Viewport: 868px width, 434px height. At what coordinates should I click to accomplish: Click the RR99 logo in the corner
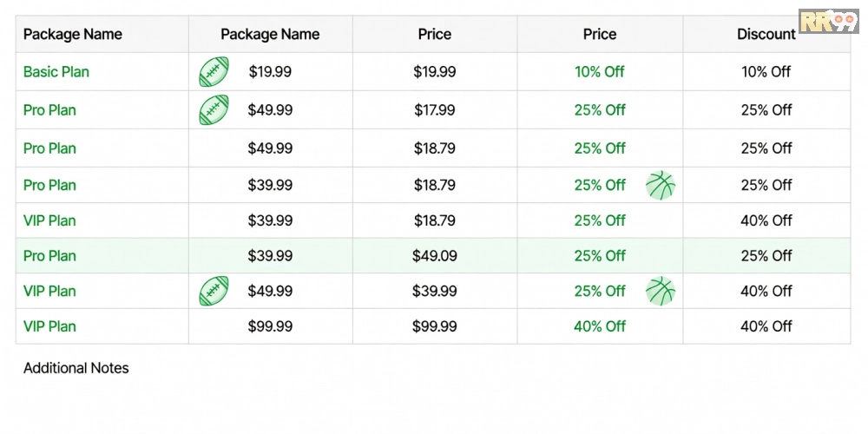coord(828,21)
